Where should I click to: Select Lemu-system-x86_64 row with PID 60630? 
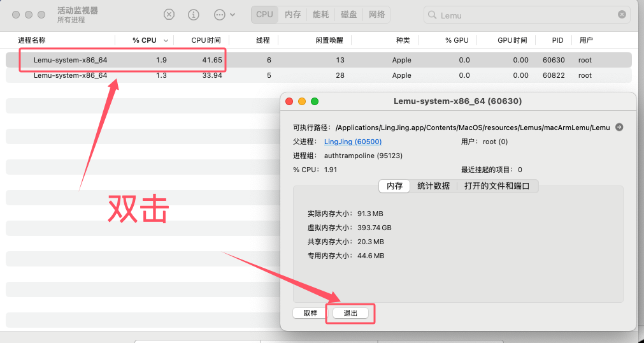click(x=318, y=60)
